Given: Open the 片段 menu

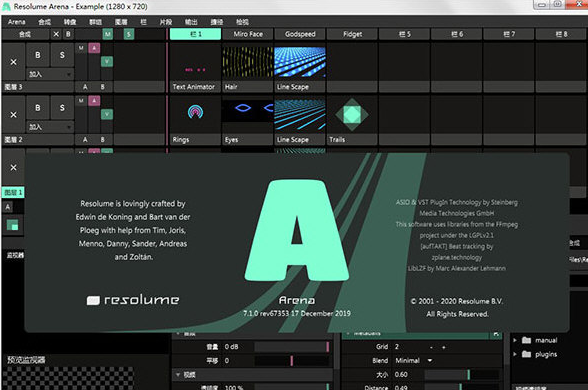Looking at the screenshot, I should 165,22.
